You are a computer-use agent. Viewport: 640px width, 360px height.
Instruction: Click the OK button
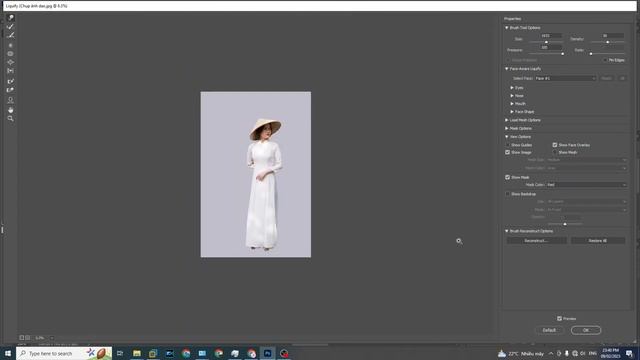coord(586,330)
